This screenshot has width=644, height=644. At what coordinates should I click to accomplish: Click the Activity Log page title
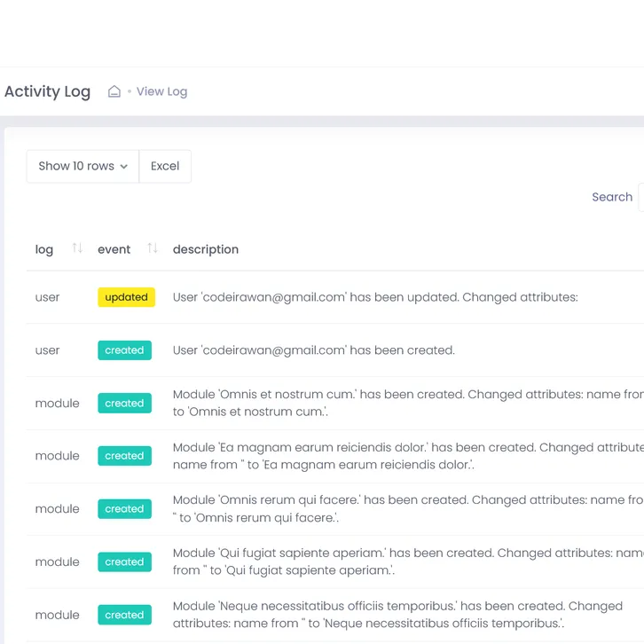[48, 91]
